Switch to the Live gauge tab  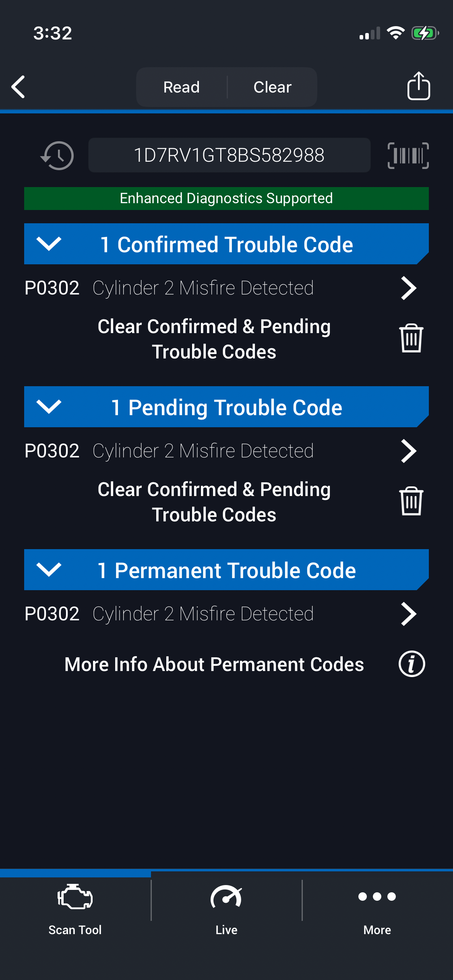(226, 908)
